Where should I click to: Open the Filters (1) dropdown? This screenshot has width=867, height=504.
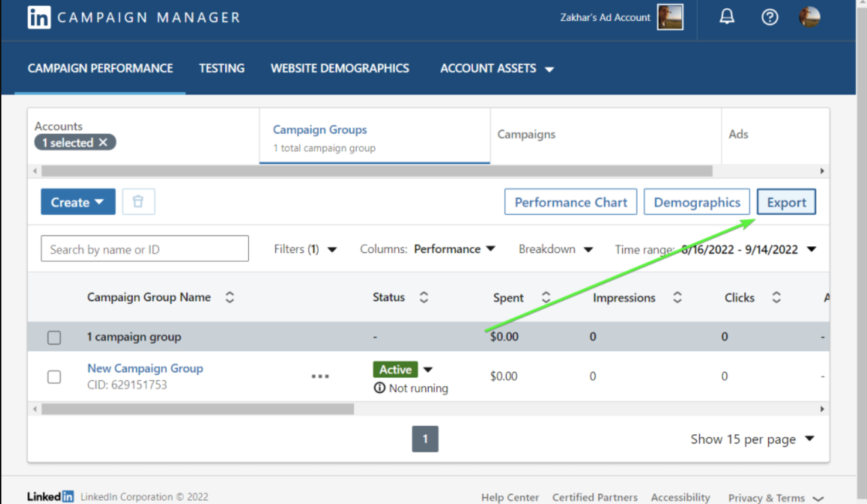[x=305, y=249]
